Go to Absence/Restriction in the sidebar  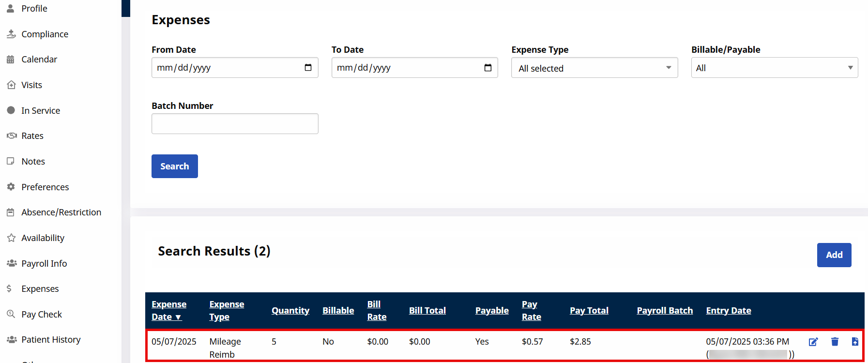click(x=61, y=212)
